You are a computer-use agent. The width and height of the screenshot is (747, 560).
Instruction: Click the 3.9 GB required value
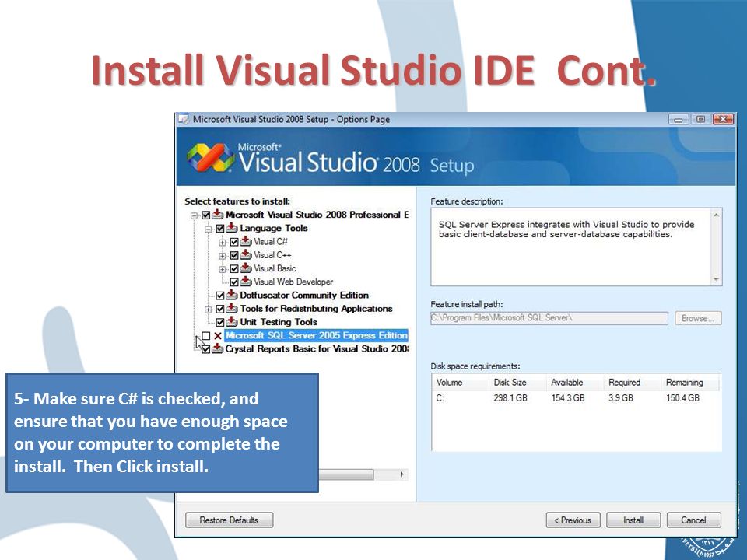pos(621,398)
